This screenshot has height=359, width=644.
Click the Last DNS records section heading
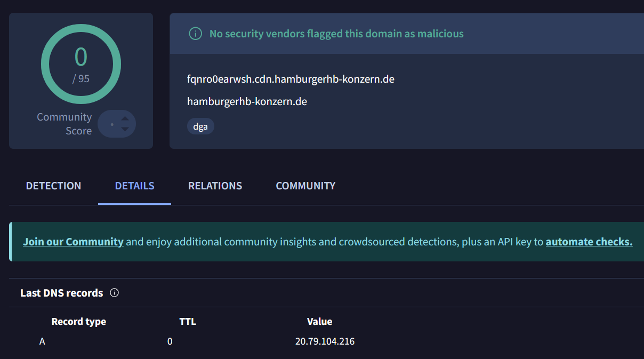click(62, 293)
